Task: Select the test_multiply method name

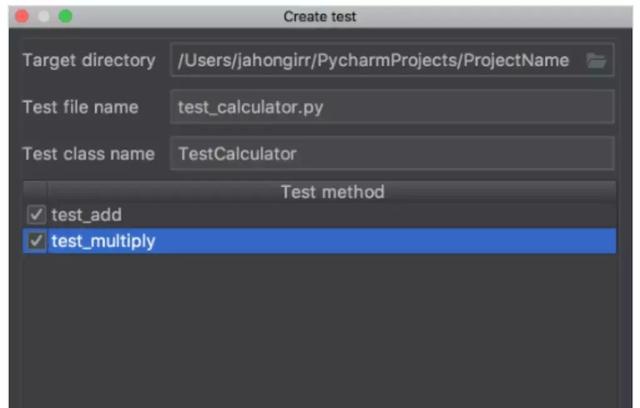Action: coord(103,241)
